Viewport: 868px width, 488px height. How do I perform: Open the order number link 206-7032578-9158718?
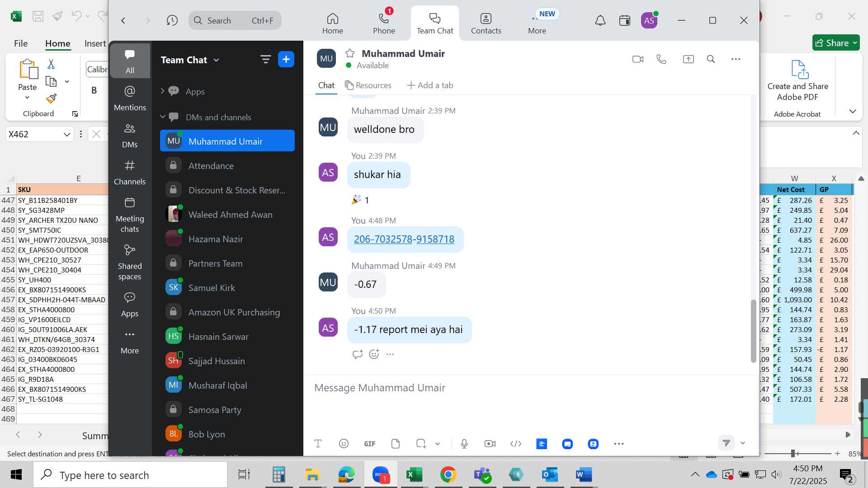[x=404, y=239]
